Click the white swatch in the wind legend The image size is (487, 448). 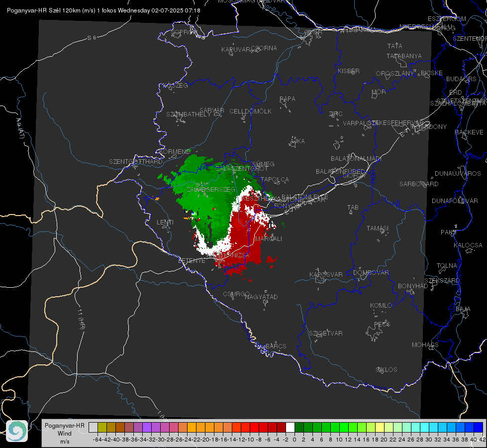pos(290,428)
